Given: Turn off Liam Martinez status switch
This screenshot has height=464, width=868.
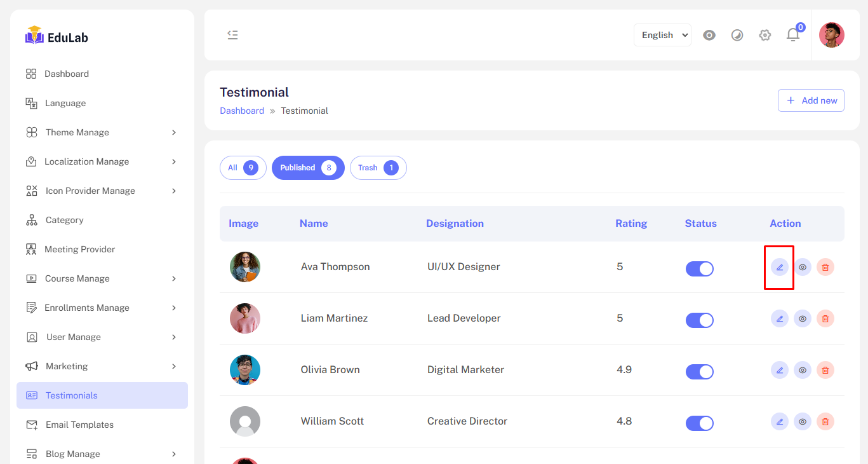Looking at the screenshot, I should tap(699, 320).
